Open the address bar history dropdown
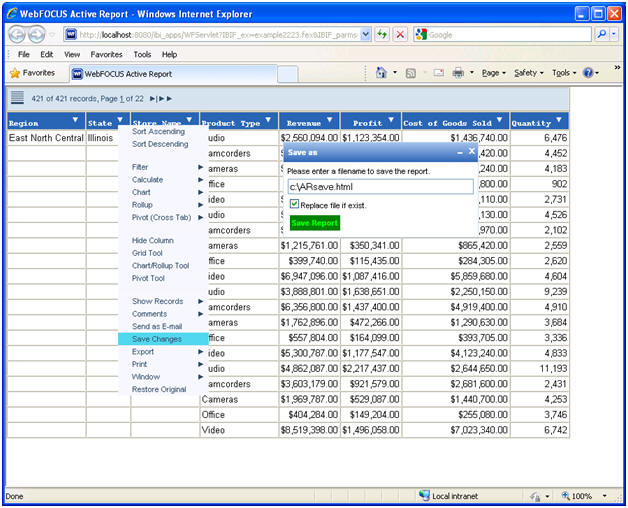 coord(365,34)
